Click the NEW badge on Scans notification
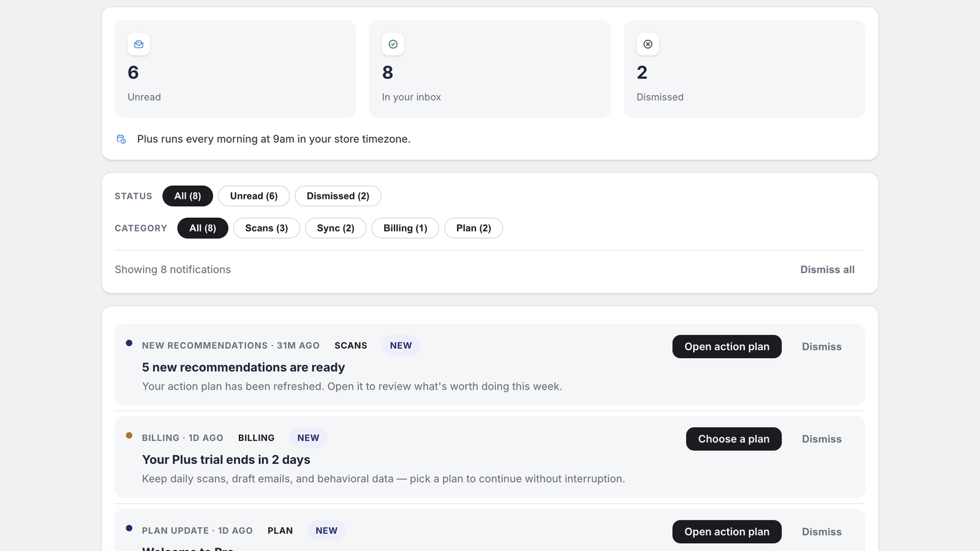The height and width of the screenshot is (551, 980). (x=401, y=345)
